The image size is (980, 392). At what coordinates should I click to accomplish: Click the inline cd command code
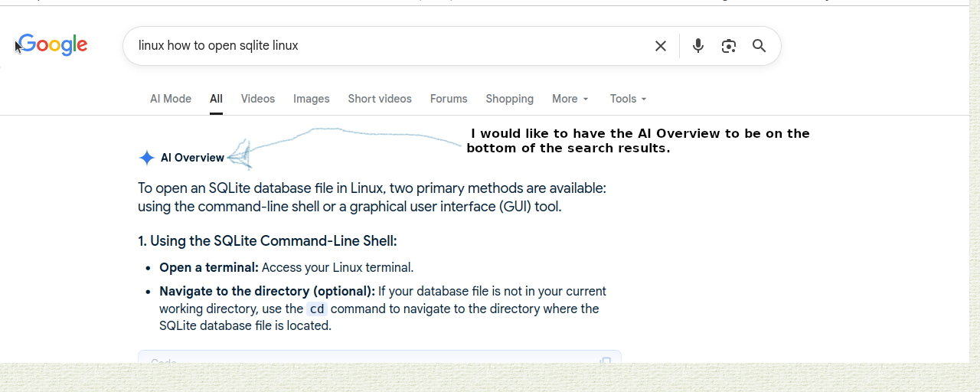click(x=317, y=309)
